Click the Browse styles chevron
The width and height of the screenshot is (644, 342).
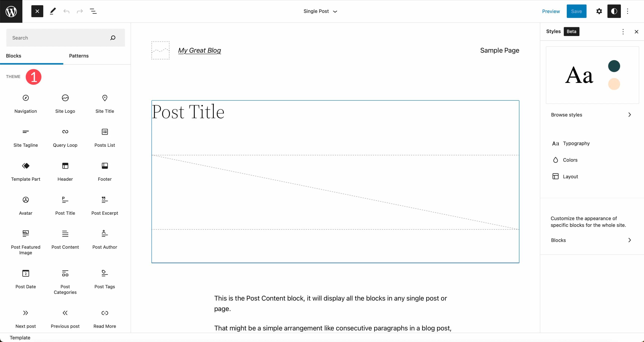point(630,114)
